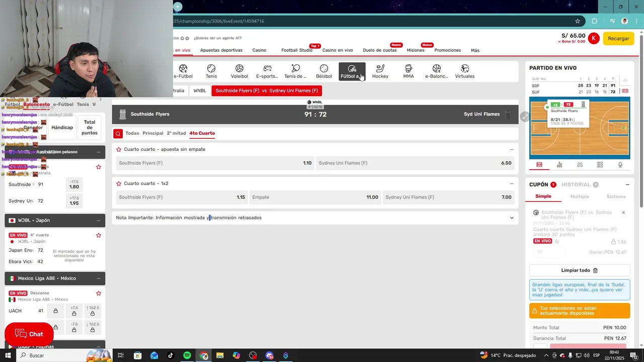Open the e-Fútbol sport category
The image size is (644, 362).
183,71
